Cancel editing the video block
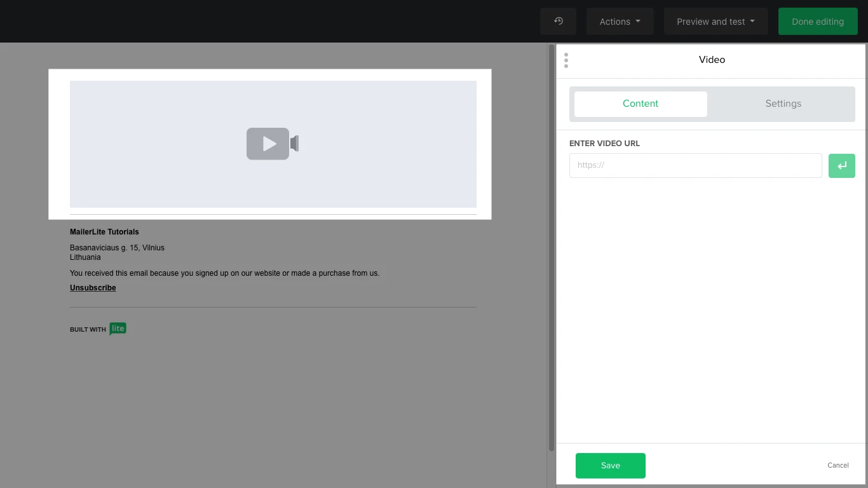The height and width of the screenshot is (488, 868). tap(837, 465)
